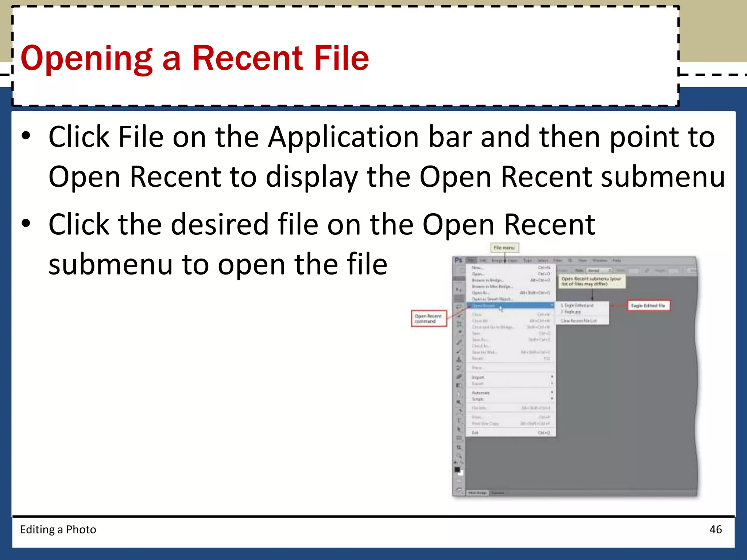This screenshot has height=560, width=747.
Task: Click the highlighted Open Recent command
Action: coord(511,306)
